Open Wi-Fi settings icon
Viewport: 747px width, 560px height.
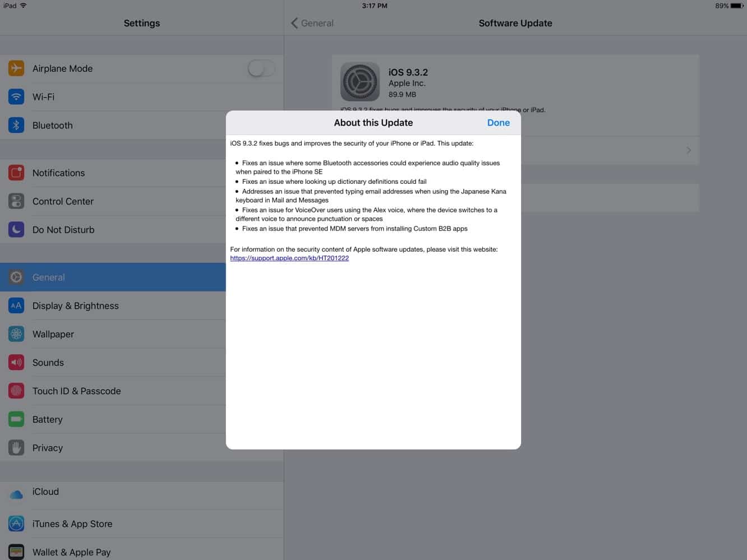click(16, 97)
